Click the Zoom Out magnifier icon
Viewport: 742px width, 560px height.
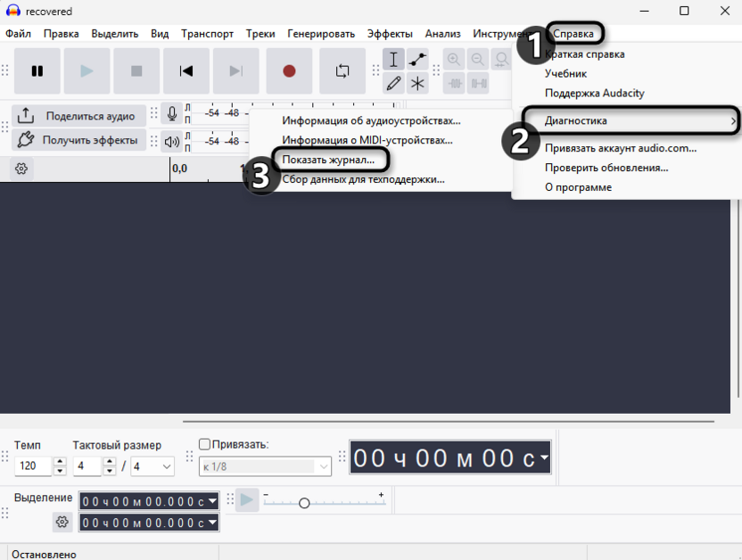[478, 60]
